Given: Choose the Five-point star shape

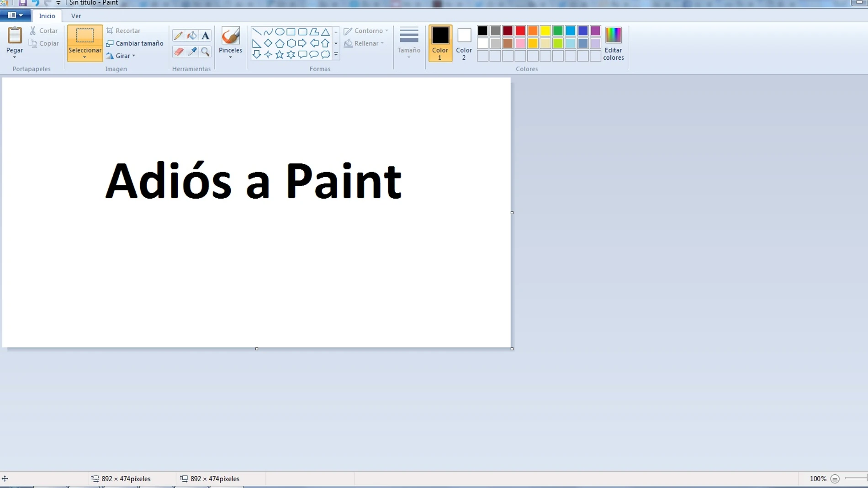Looking at the screenshot, I should point(280,55).
